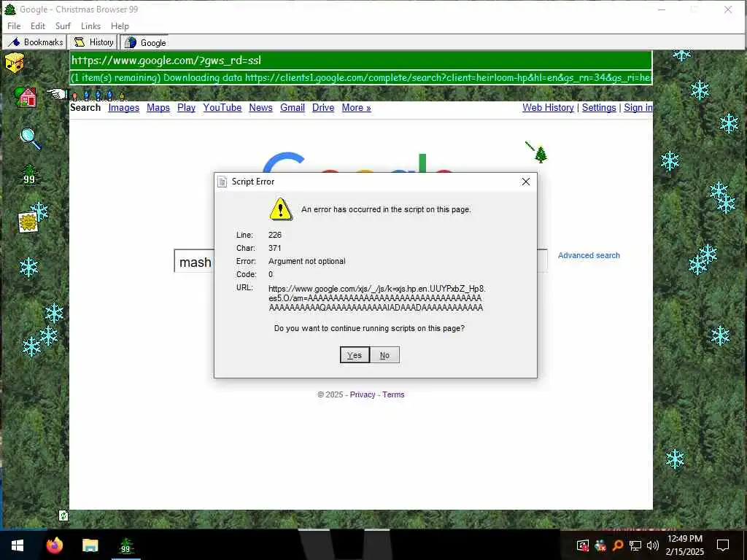Open the Maps link
Image resolution: width=747 pixels, height=560 pixels.
pyautogui.click(x=158, y=108)
